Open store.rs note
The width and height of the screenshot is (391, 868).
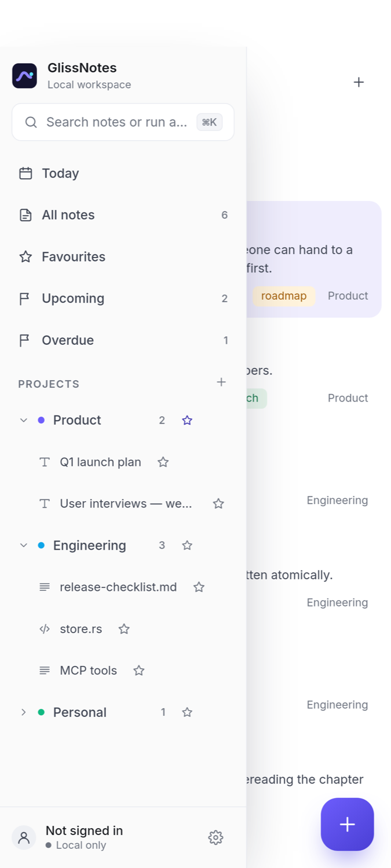pos(81,629)
